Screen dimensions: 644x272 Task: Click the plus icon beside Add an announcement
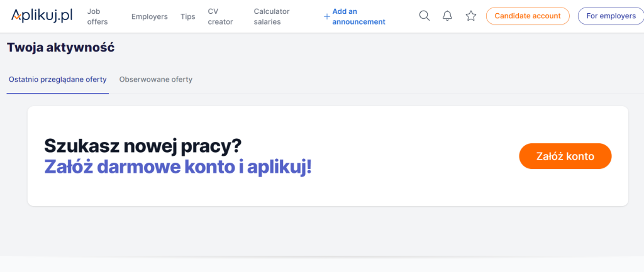326,16
